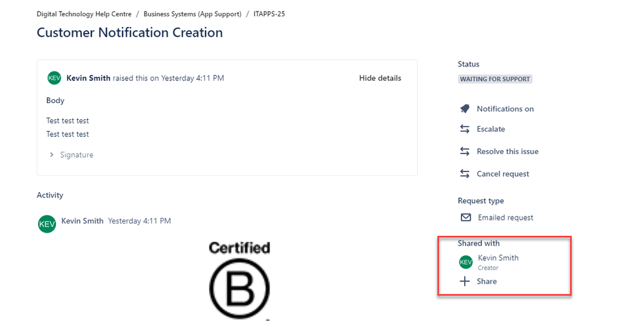644x321 pixels.
Task: Click the Body field label
Action: (x=55, y=101)
